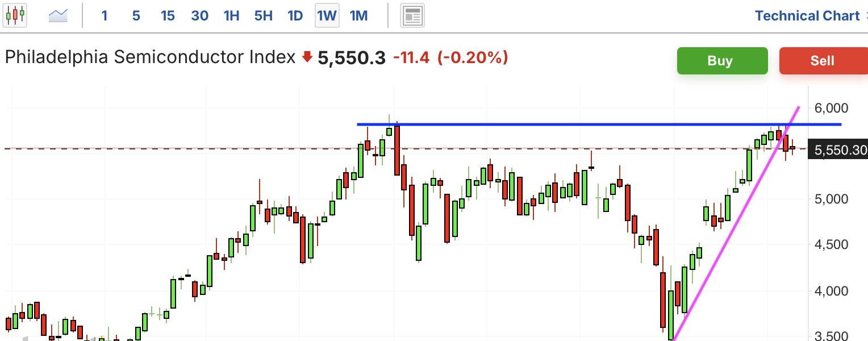The height and width of the screenshot is (341, 868).
Task: Choose the 1D chart interval
Action: (295, 16)
